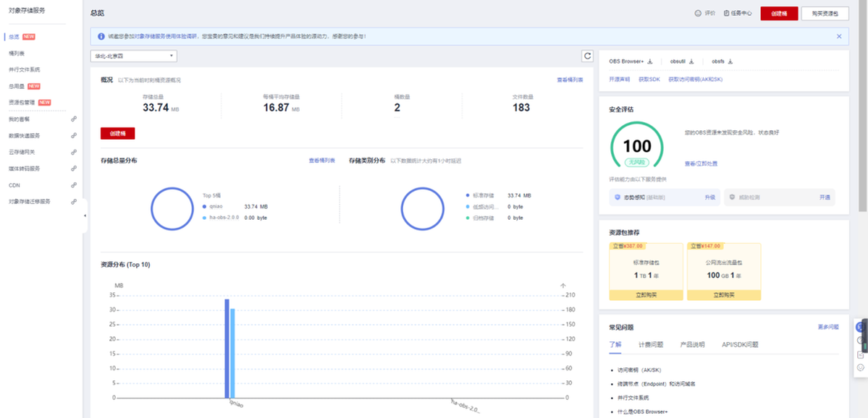The image size is (868, 418).
Task: Open 资源包管理 in the sidebar
Action: click(22, 102)
